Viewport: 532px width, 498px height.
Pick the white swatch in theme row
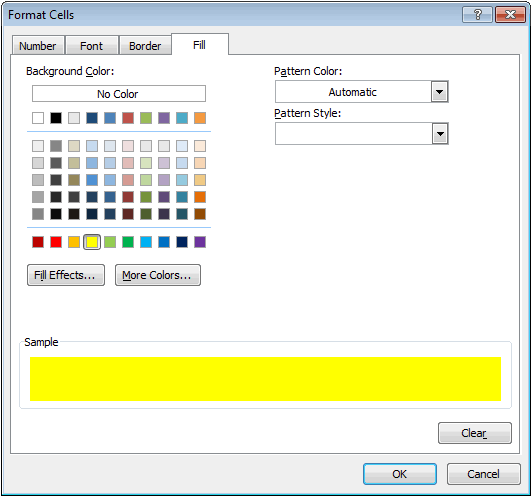point(38,118)
